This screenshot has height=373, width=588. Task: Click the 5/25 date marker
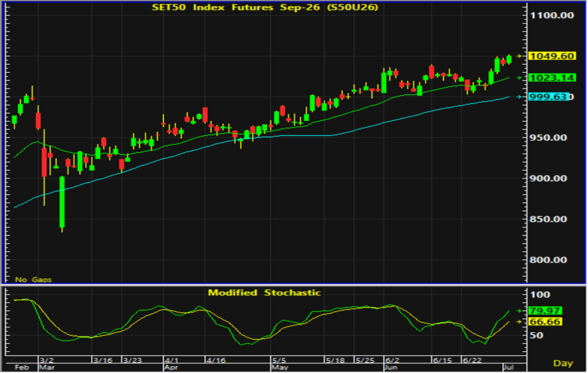coord(365,360)
